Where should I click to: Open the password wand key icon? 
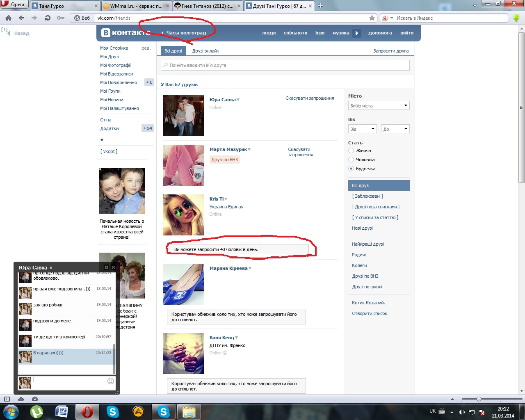(61, 18)
